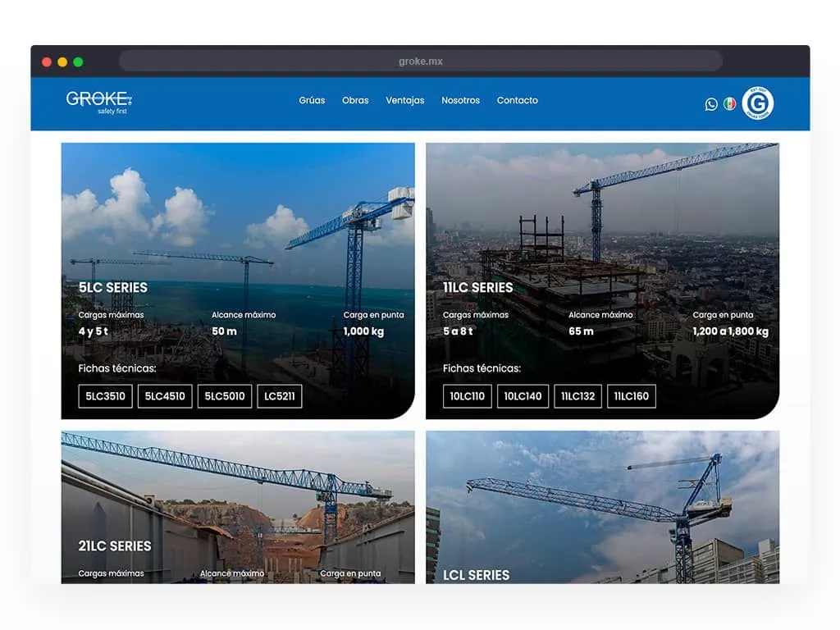Open the 5LC4510 technical sheet
This screenshot has height=630, width=840.
[x=165, y=396]
